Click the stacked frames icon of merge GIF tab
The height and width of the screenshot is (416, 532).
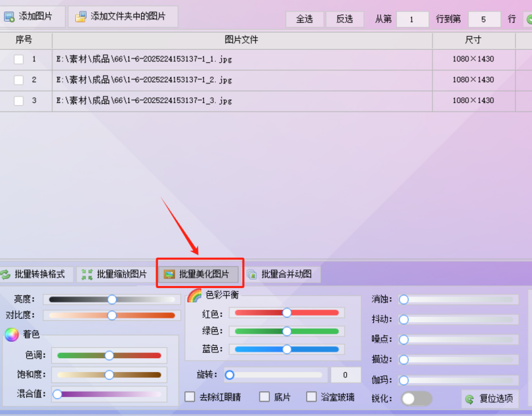pyautogui.click(x=252, y=274)
